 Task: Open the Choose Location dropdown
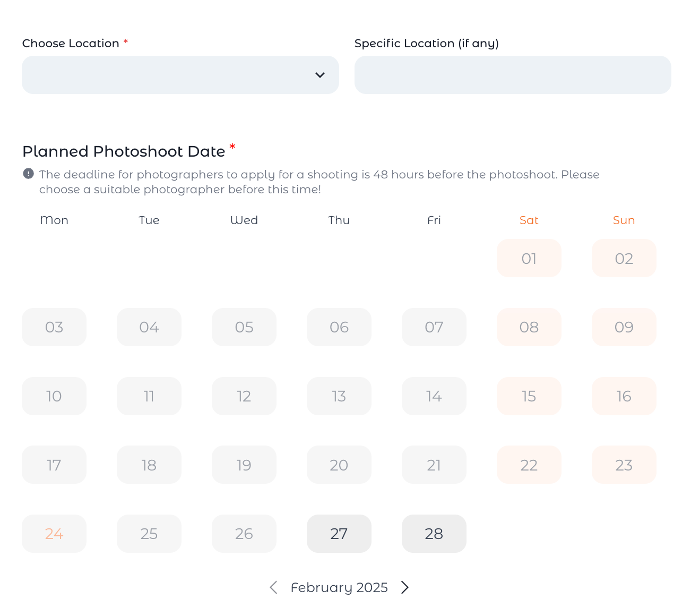(180, 75)
